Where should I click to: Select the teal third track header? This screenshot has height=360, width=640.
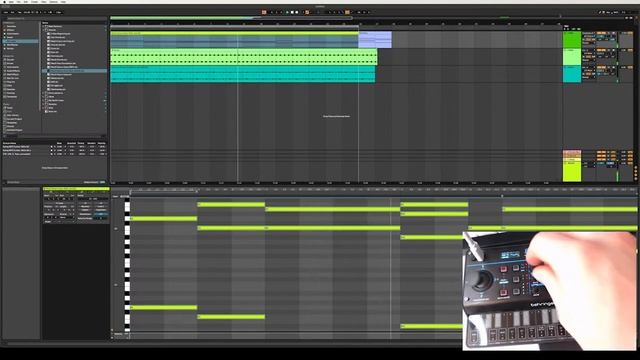(x=572, y=74)
